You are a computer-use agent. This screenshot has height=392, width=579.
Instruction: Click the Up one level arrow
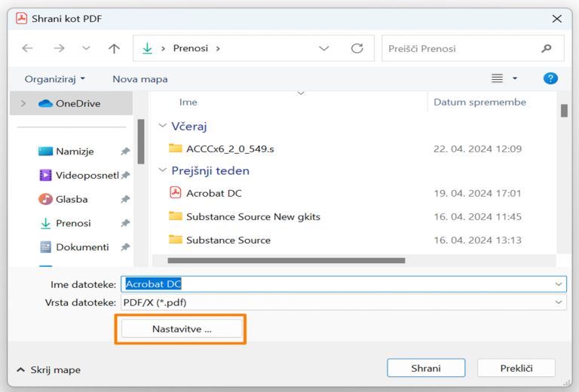click(114, 48)
